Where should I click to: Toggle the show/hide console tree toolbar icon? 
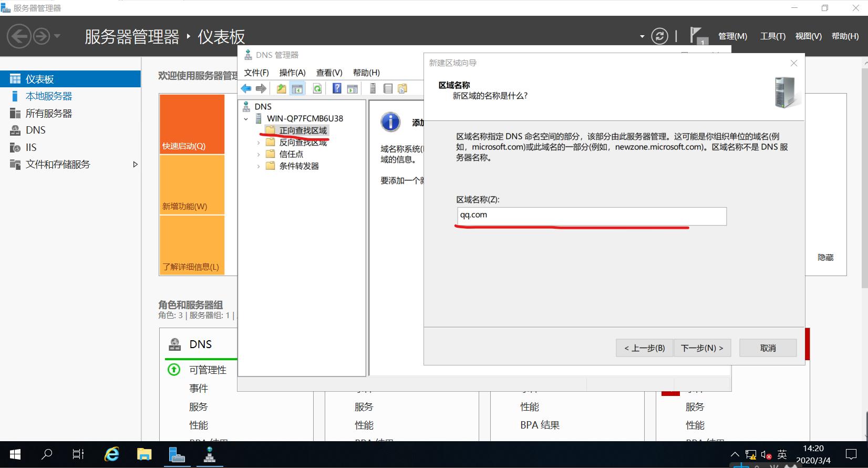click(x=297, y=88)
